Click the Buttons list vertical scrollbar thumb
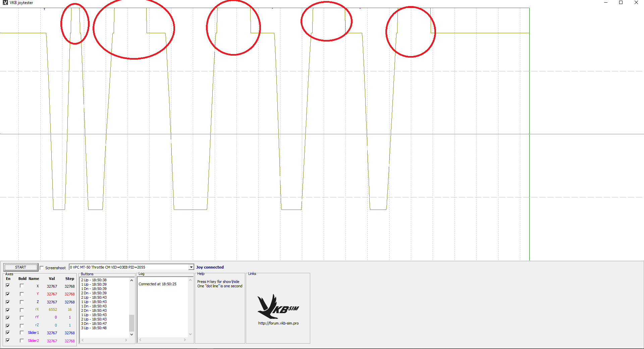 [131, 323]
